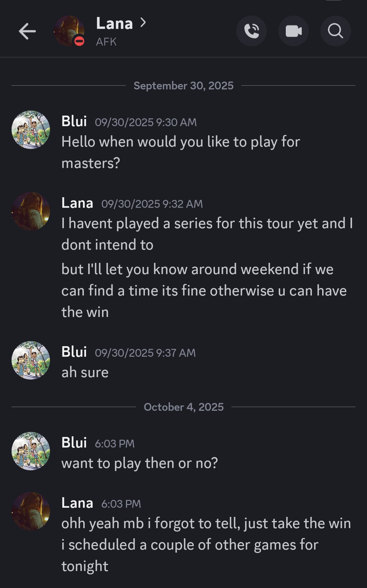Image resolution: width=367 pixels, height=588 pixels.
Task: Go back using the left arrow
Action: [x=27, y=32]
